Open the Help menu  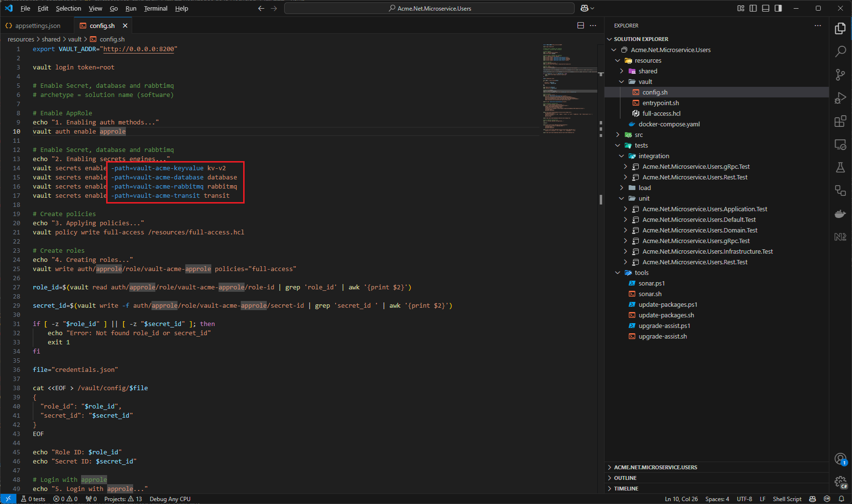[181, 8]
